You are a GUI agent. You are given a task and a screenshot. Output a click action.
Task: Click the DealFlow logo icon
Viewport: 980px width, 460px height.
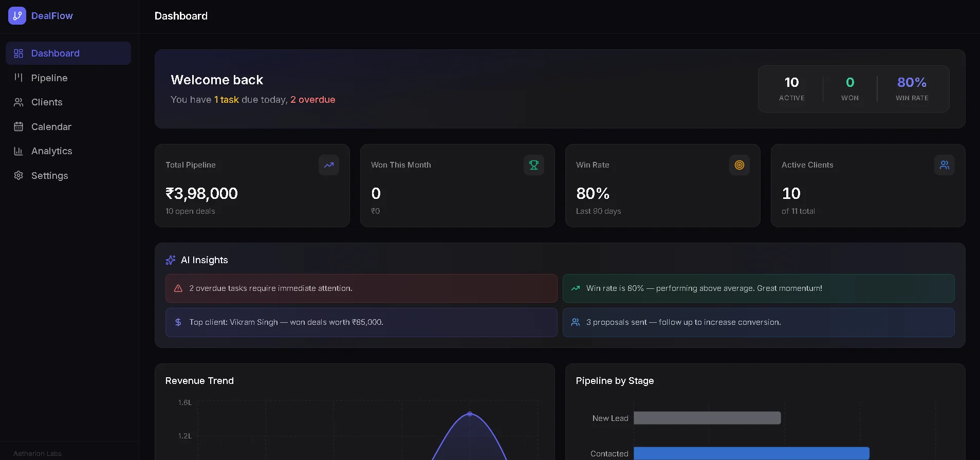pos(17,16)
